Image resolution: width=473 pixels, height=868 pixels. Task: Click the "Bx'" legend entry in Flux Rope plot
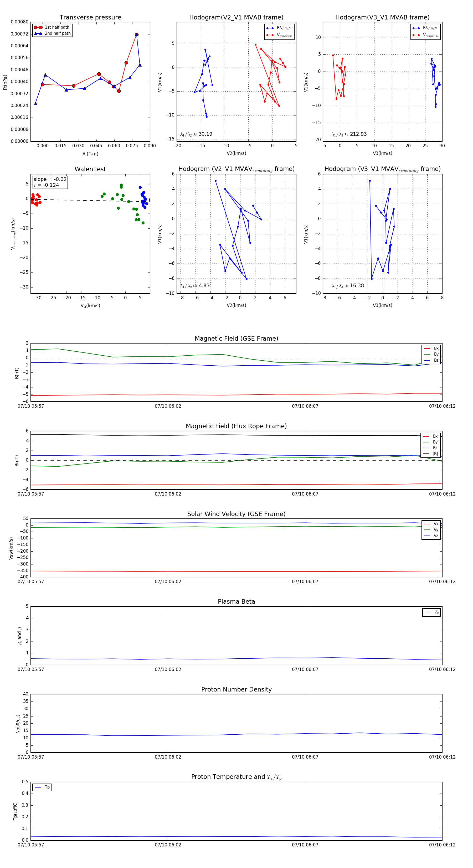(431, 436)
